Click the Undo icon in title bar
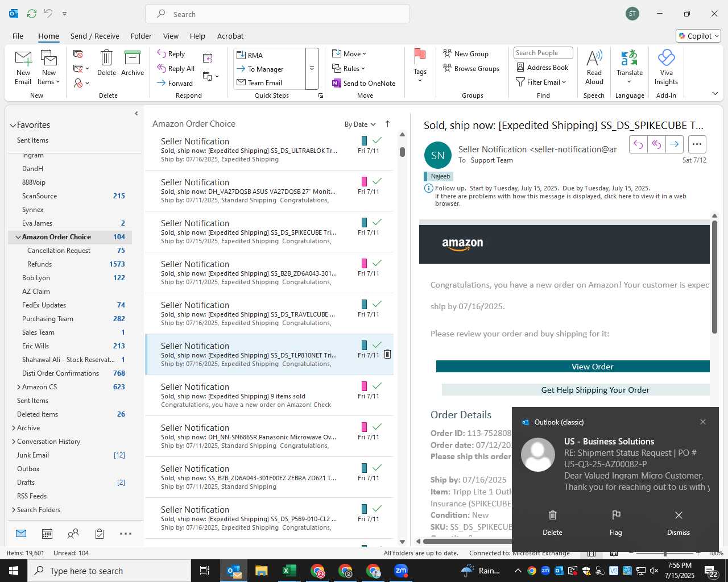The image size is (728, 582). tap(48, 13)
